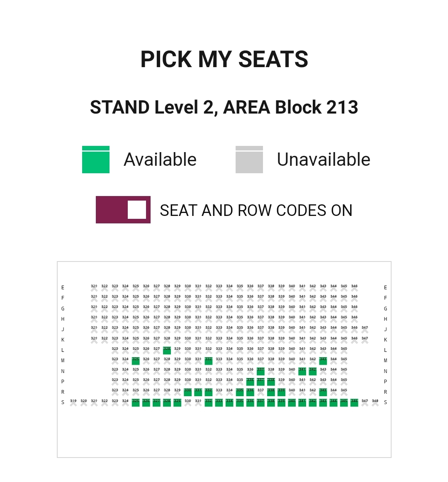Image resolution: width=448 pixels, height=482 pixels.
Task: Click the SEAT AND ROW CODES ON label
Action: tap(256, 211)
